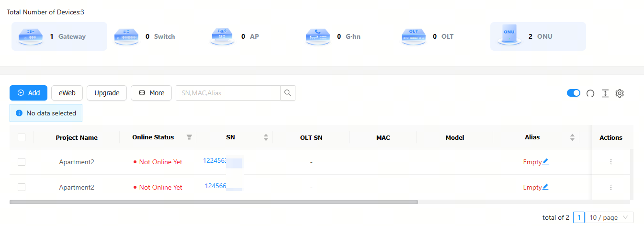Open table column settings gear
Screen dimensions: 644x226
pos(620,93)
